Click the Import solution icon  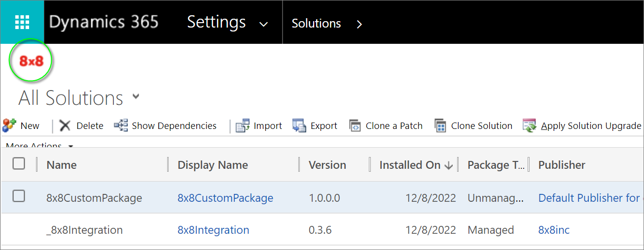tap(243, 126)
